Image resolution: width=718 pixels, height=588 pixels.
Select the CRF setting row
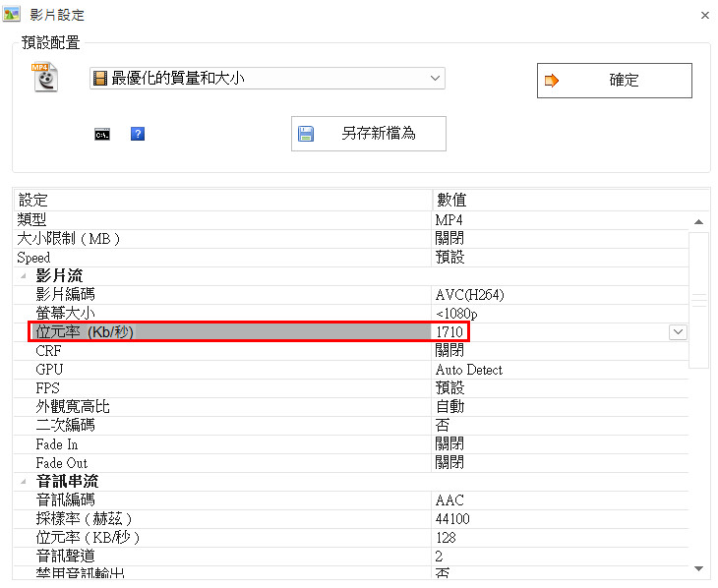coord(48,351)
